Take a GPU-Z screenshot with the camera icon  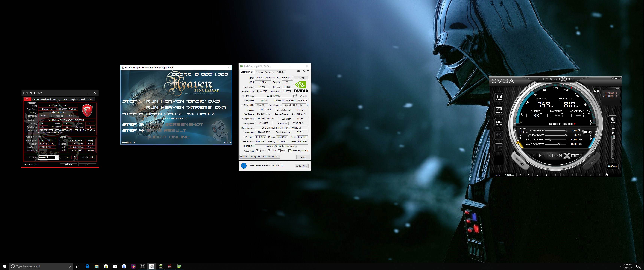pos(298,71)
